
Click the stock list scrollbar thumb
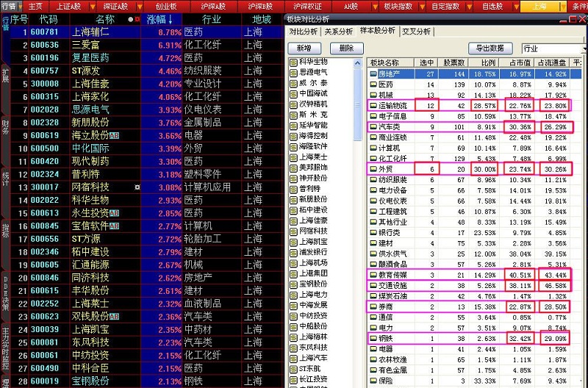click(x=357, y=104)
